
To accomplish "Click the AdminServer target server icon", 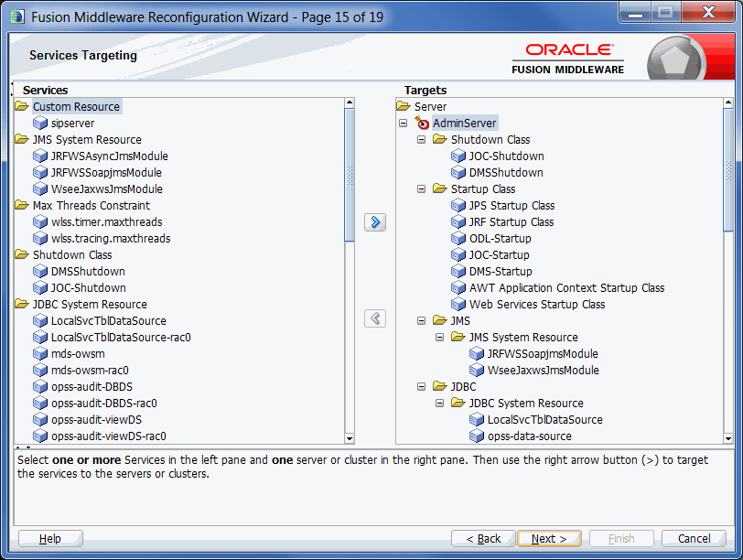I will (422, 123).
